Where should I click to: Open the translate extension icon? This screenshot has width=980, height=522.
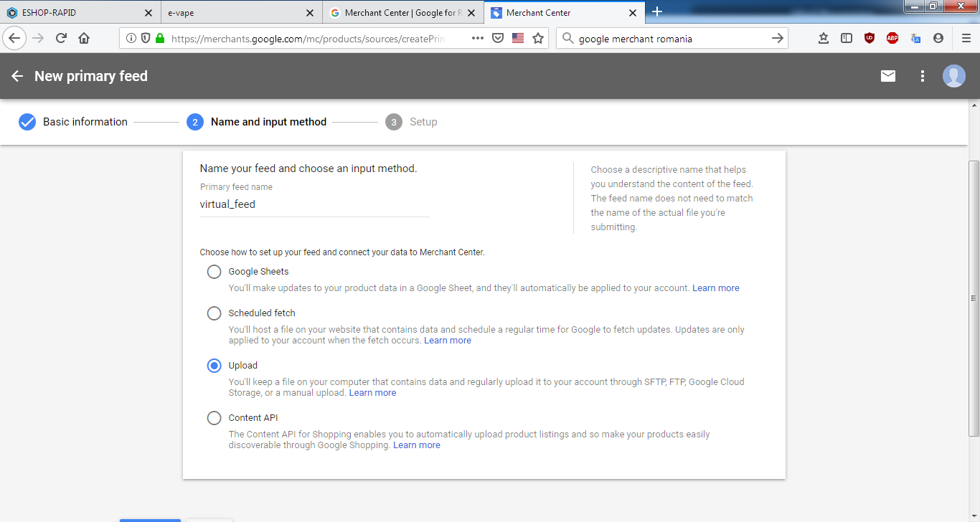pos(915,39)
